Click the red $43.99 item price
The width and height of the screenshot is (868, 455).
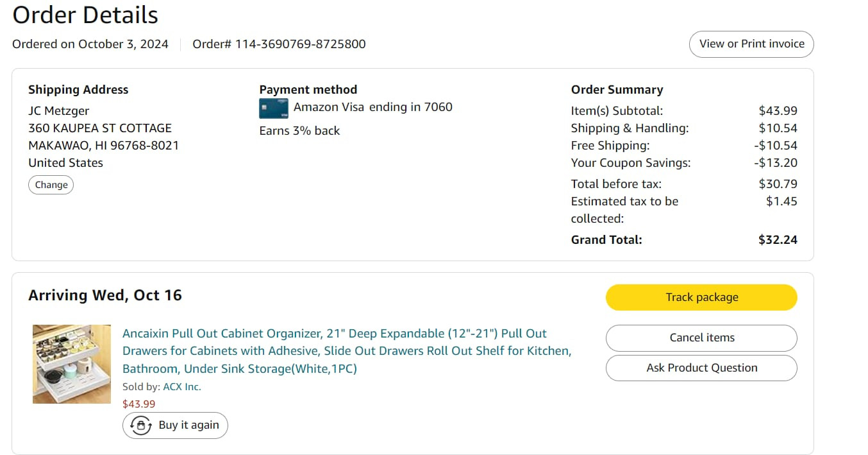[x=138, y=404]
